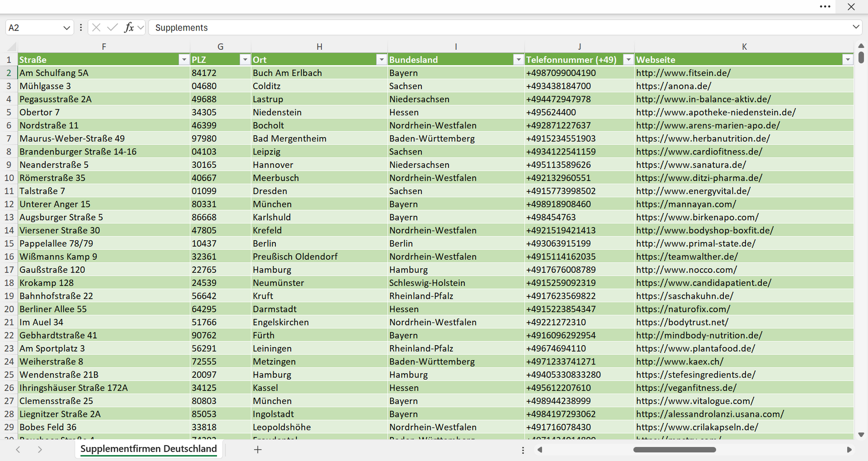Open the three-dot more options menu
The height and width of the screenshot is (461, 868).
point(825,7)
